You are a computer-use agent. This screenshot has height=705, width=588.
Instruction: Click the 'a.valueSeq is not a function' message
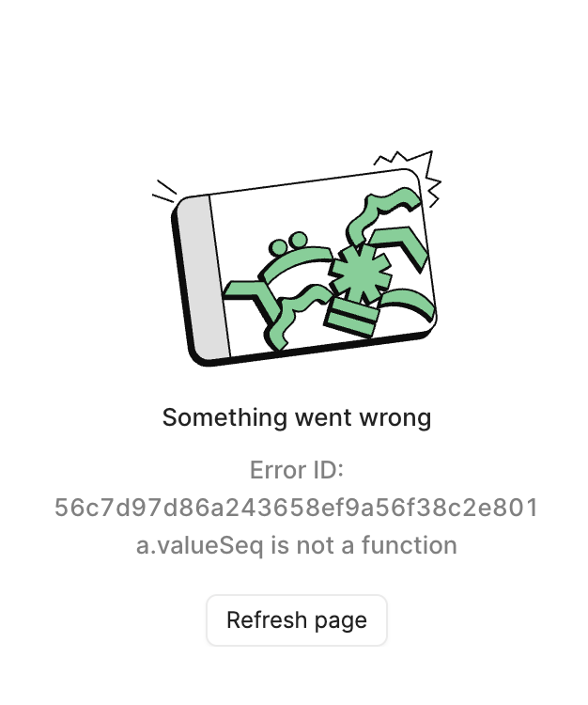click(297, 545)
